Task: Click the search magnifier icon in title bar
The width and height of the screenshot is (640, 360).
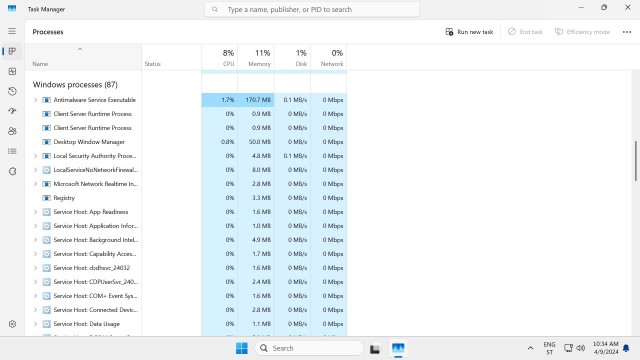Action: point(215,9)
